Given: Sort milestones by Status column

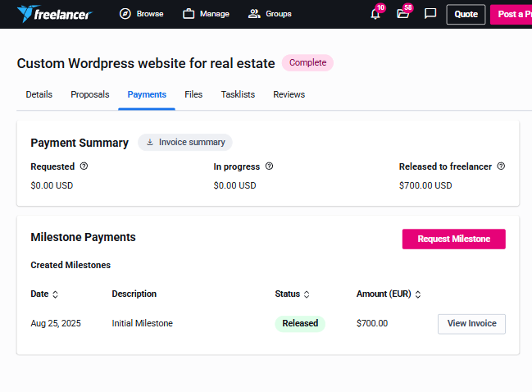Looking at the screenshot, I should 307,294.
